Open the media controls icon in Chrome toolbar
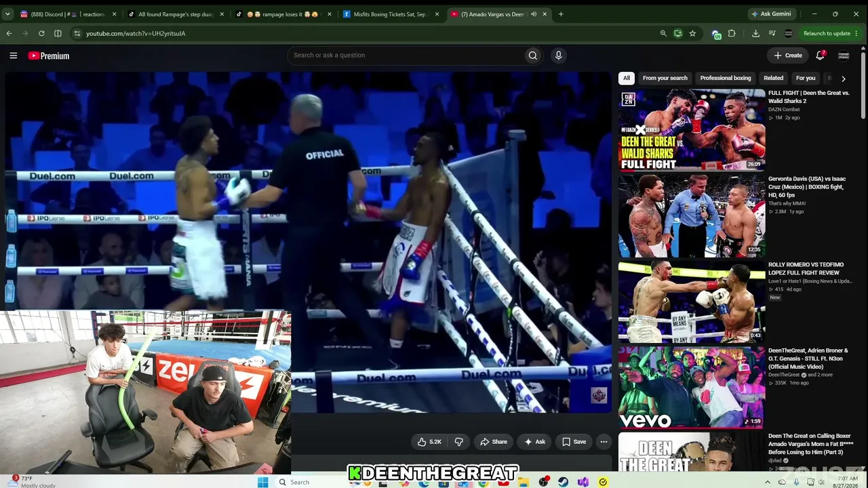This screenshot has height=488, width=868. [x=772, y=33]
